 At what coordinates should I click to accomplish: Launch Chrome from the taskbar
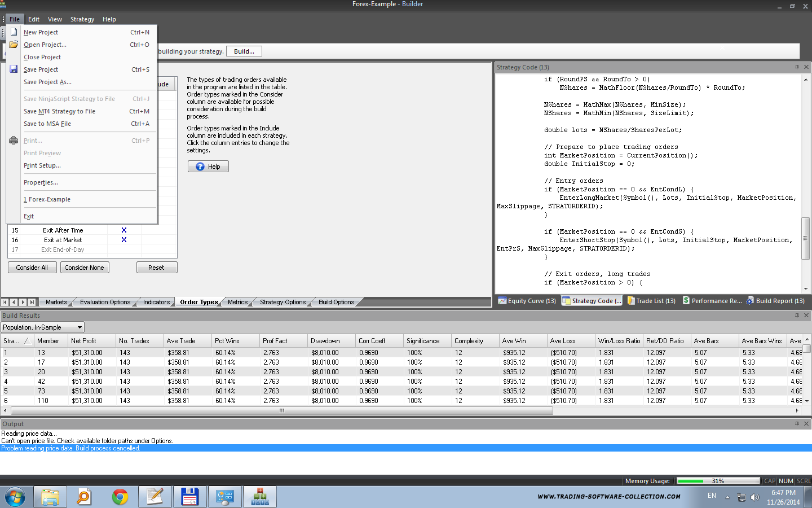click(120, 497)
